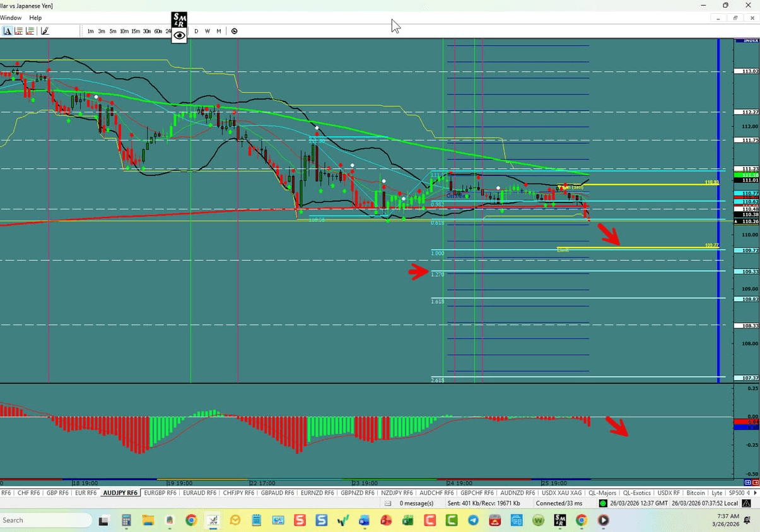Image resolution: width=760 pixels, height=532 pixels.
Task: Select the 5m timeframe
Action: [x=113, y=31]
